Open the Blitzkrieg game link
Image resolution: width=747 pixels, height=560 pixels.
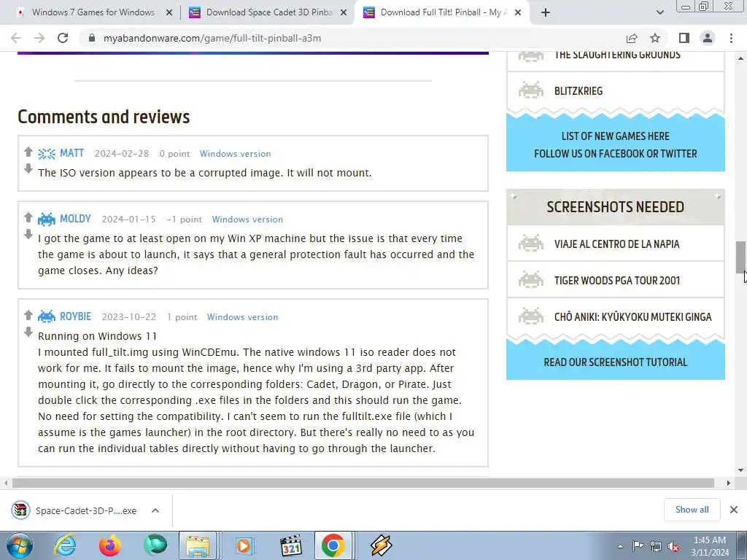pos(578,91)
